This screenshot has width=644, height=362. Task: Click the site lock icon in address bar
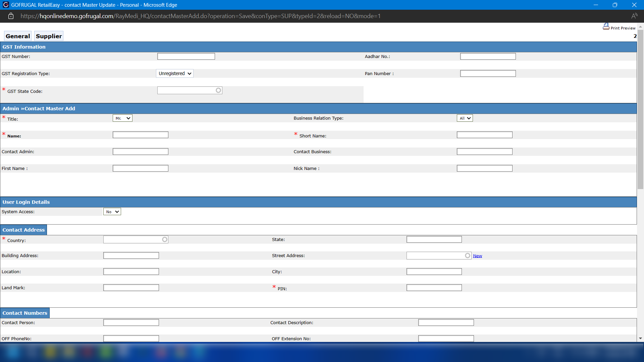(x=11, y=16)
